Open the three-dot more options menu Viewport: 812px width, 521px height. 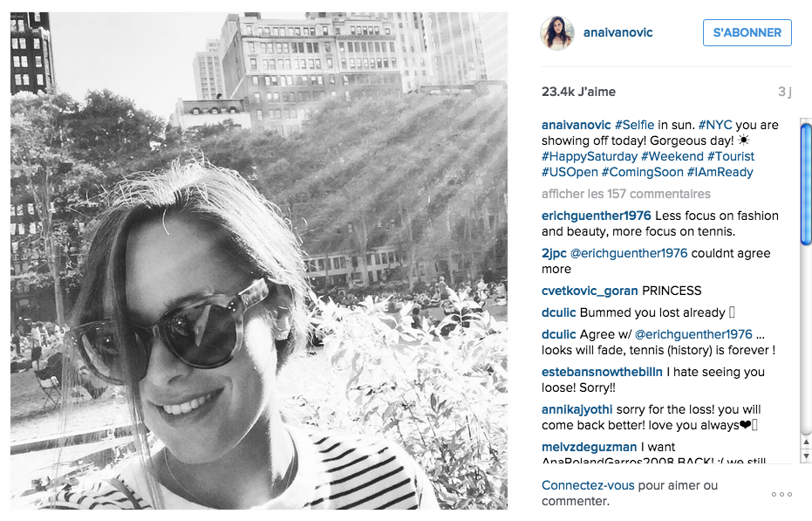pyautogui.click(x=781, y=494)
